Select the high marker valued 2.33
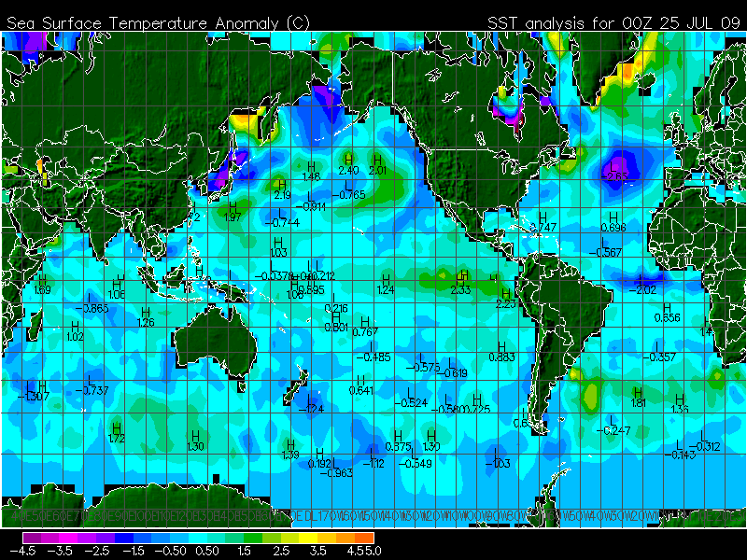 click(461, 277)
